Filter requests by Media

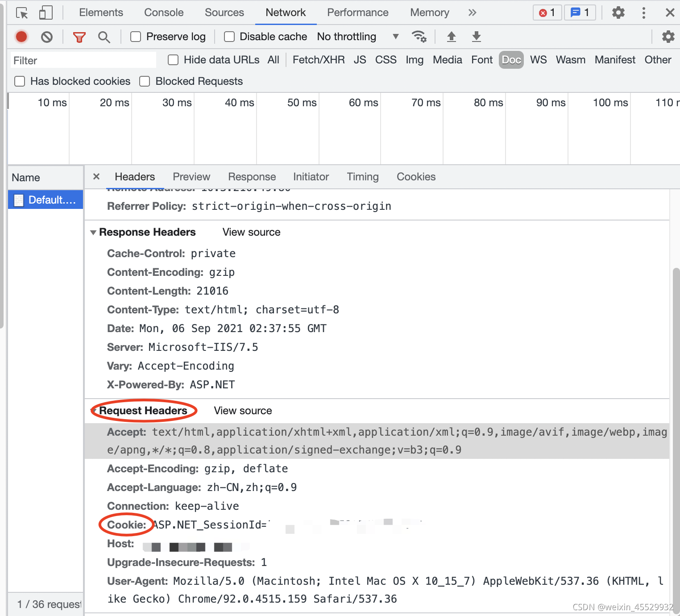[x=448, y=60]
